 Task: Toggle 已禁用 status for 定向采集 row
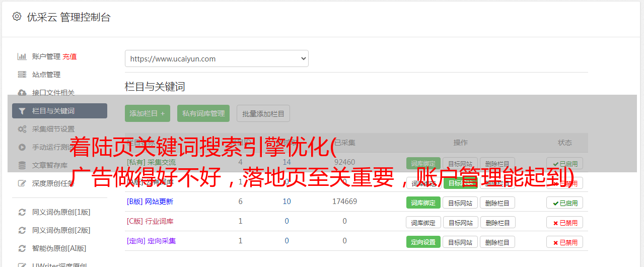[x=564, y=242]
